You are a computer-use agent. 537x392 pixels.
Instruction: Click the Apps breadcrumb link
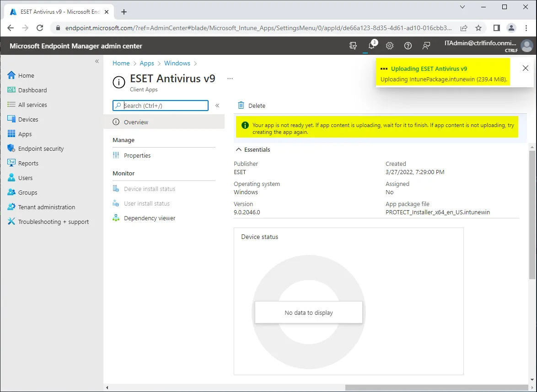point(147,64)
